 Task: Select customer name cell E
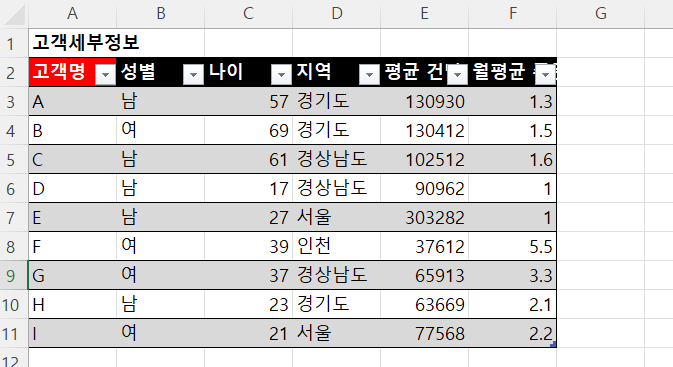click(x=73, y=217)
